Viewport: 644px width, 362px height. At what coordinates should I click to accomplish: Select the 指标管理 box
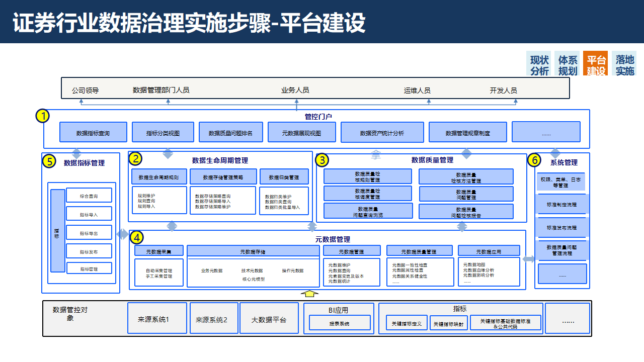(x=89, y=269)
